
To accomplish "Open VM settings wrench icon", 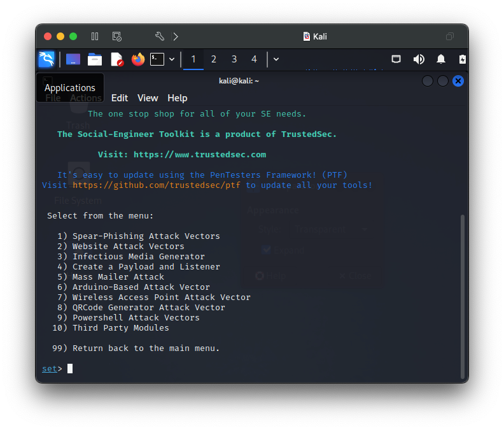I will pyautogui.click(x=160, y=36).
